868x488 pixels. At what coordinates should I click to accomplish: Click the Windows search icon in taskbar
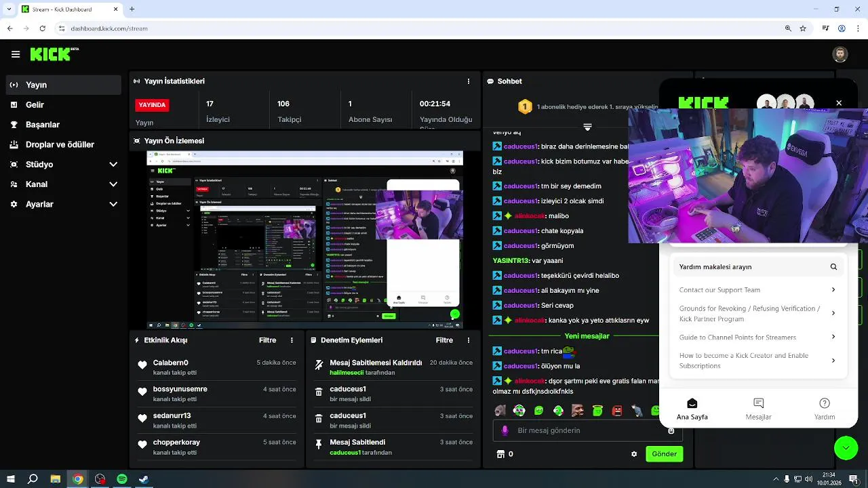33,479
